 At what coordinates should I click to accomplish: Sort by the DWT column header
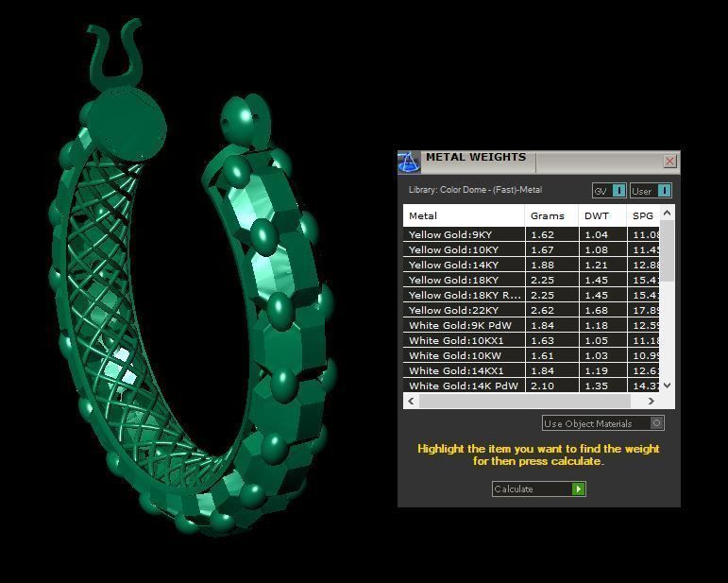pos(602,215)
